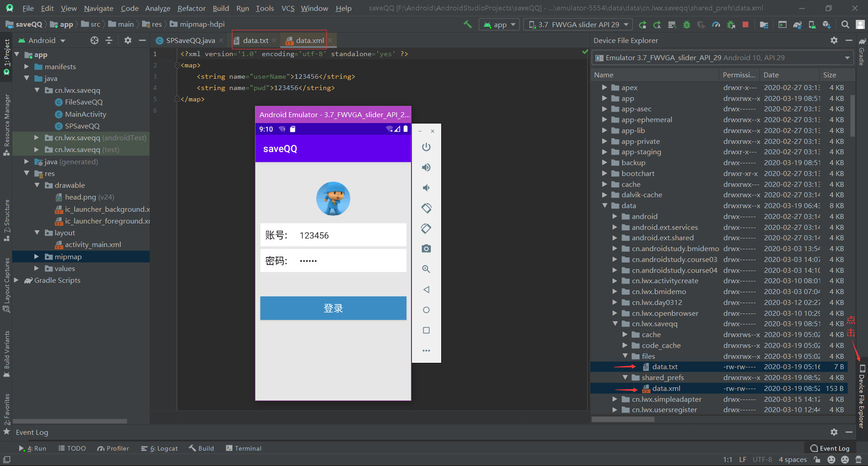Open SDK Manager from the toolbar
Viewport: 868px width, 466px height.
point(826,24)
